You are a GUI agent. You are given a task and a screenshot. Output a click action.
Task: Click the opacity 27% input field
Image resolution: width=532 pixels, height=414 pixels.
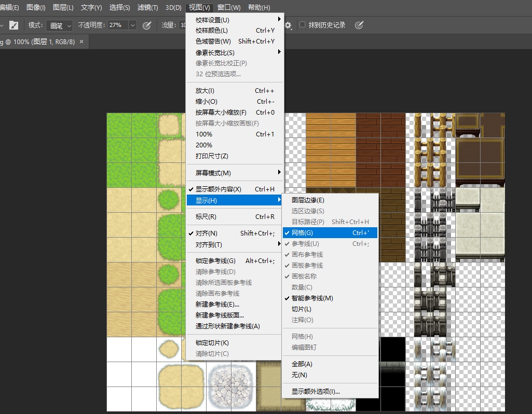tap(118, 25)
